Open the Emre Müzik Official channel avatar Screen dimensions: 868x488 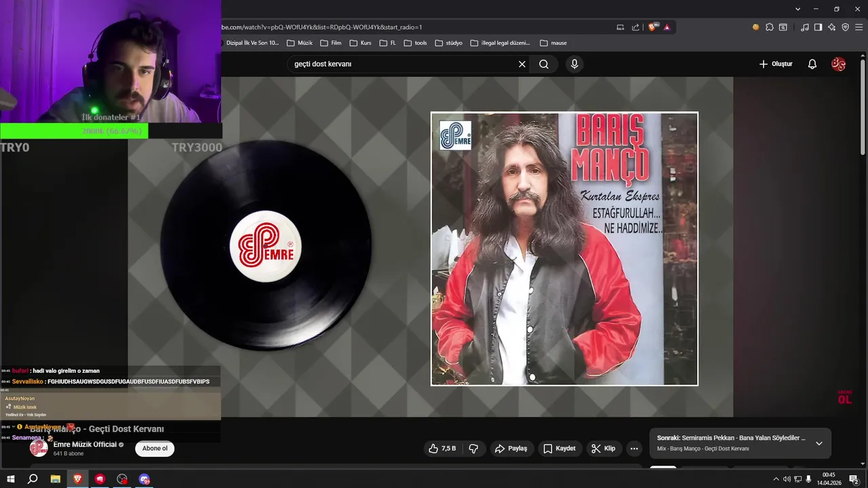pos(39,448)
